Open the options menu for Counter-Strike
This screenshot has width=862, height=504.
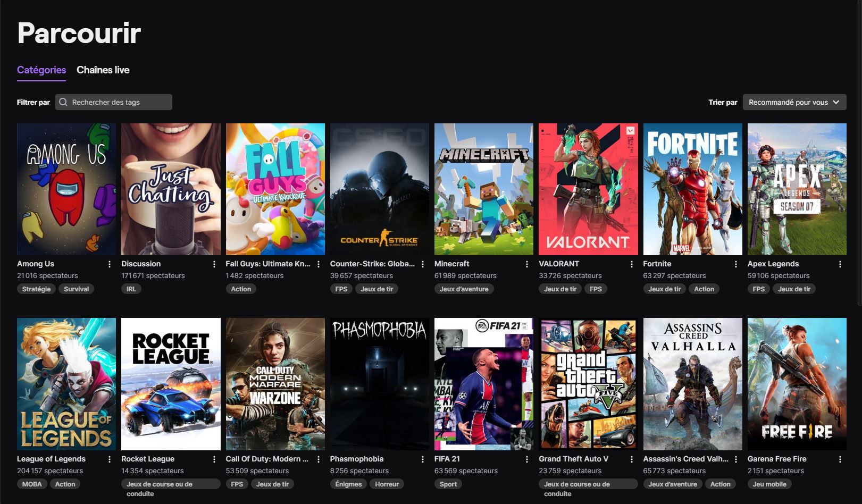pos(423,264)
